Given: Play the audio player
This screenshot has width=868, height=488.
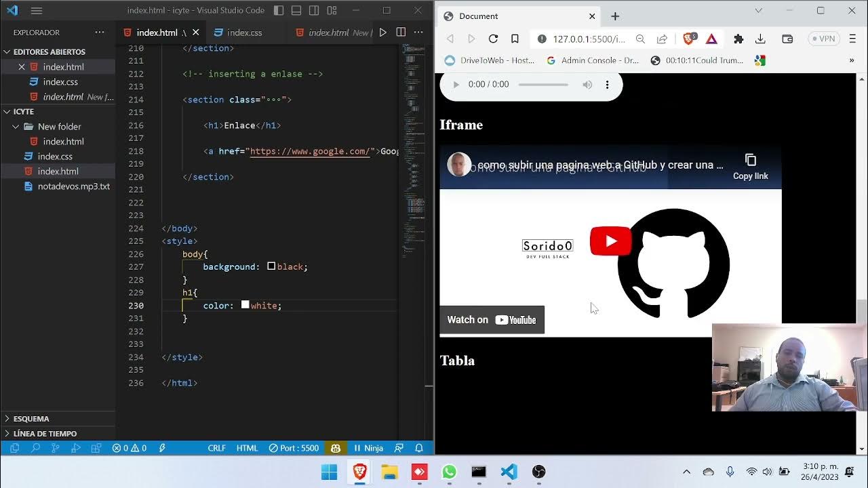Looking at the screenshot, I should (x=456, y=85).
